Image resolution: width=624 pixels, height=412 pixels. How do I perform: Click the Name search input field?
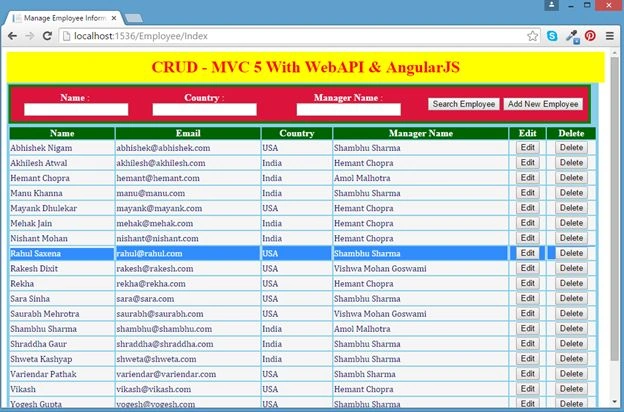tap(76, 109)
